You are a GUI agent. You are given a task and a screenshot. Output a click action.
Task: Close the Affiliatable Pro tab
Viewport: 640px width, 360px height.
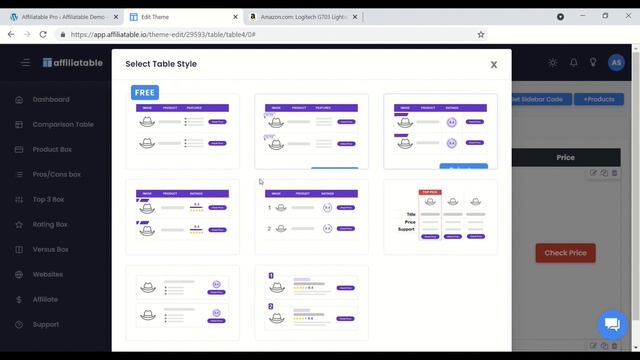point(116,17)
